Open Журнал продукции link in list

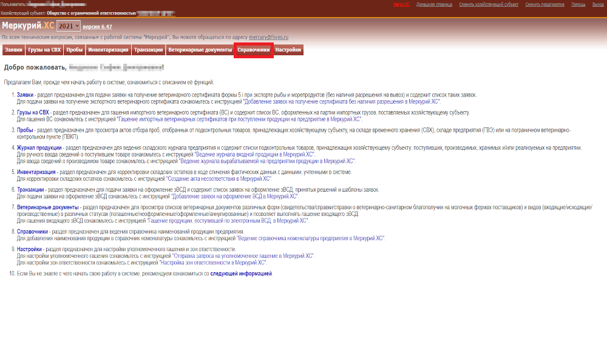click(39, 148)
